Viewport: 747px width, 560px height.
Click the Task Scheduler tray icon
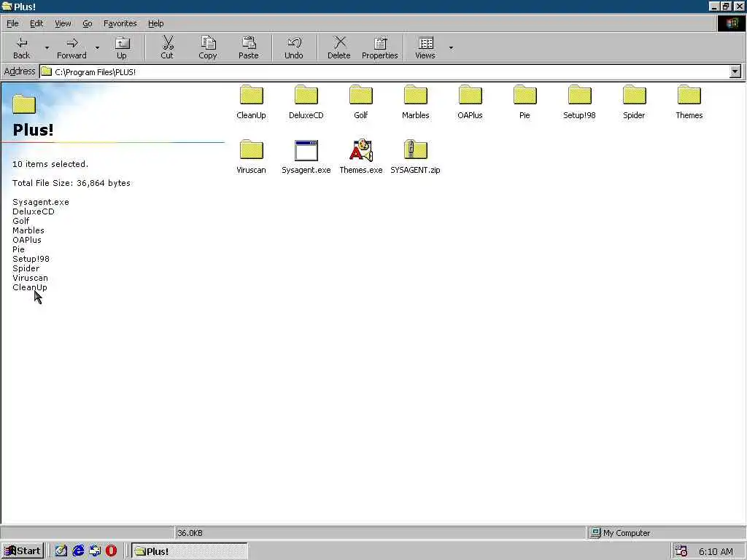[x=681, y=551]
